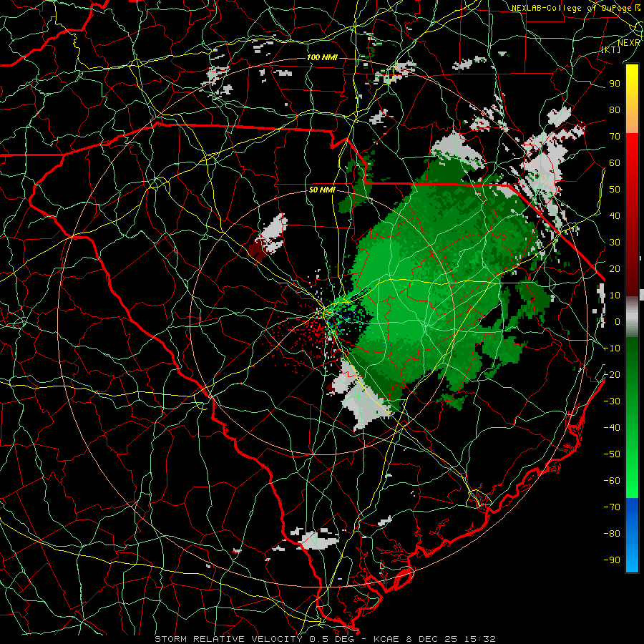Screen dimensions: 644x644
Task: Click the -30 value on the velocity scale
Action: pyautogui.click(x=612, y=401)
